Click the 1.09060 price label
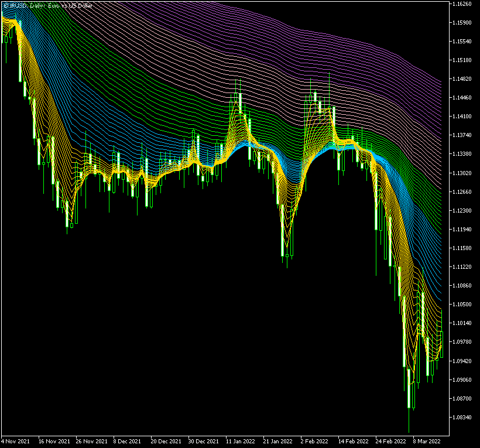Screen dimensions: 480x448 click(x=462, y=380)
